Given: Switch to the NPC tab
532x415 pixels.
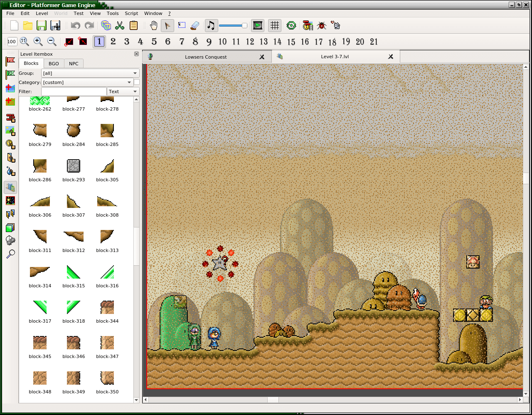Looking at the screenshot, I should pos(74,64).
